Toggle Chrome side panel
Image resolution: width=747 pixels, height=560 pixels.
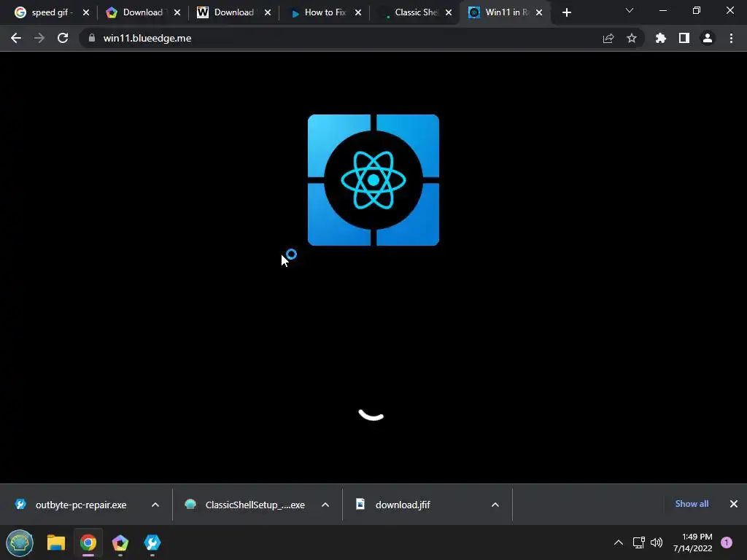point(684,38)
